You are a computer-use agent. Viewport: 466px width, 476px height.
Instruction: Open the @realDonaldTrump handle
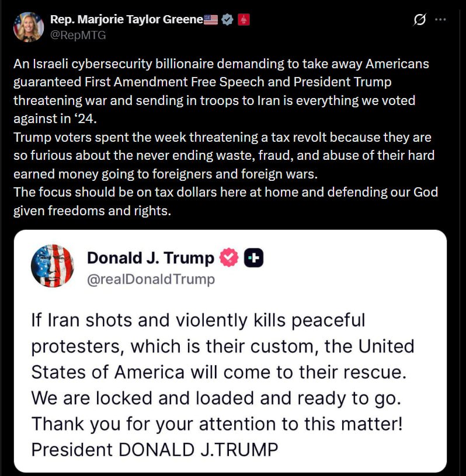coord(151,279)
